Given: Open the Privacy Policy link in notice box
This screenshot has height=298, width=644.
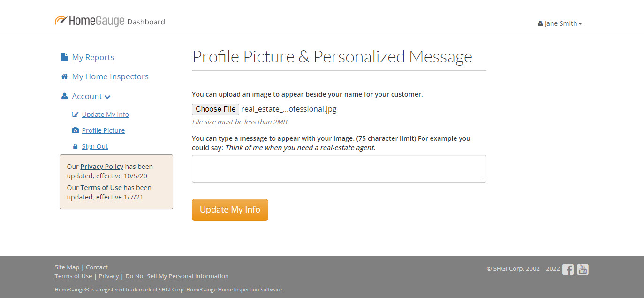Looking at the screenshot, I should 102,167.
